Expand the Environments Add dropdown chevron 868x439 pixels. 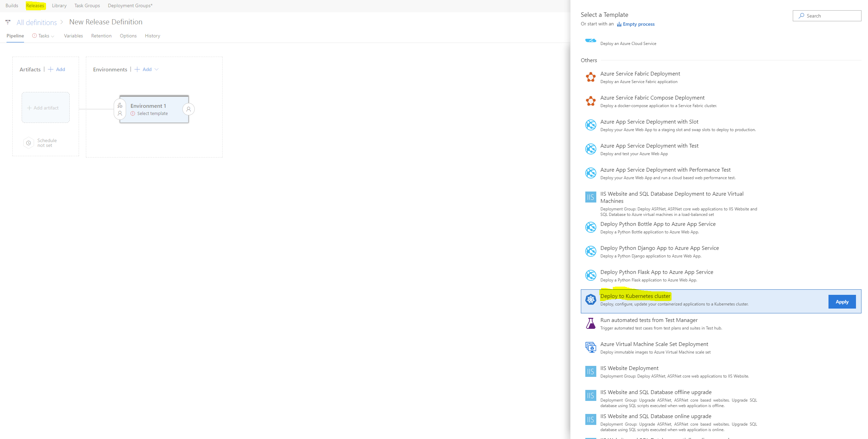157,69
